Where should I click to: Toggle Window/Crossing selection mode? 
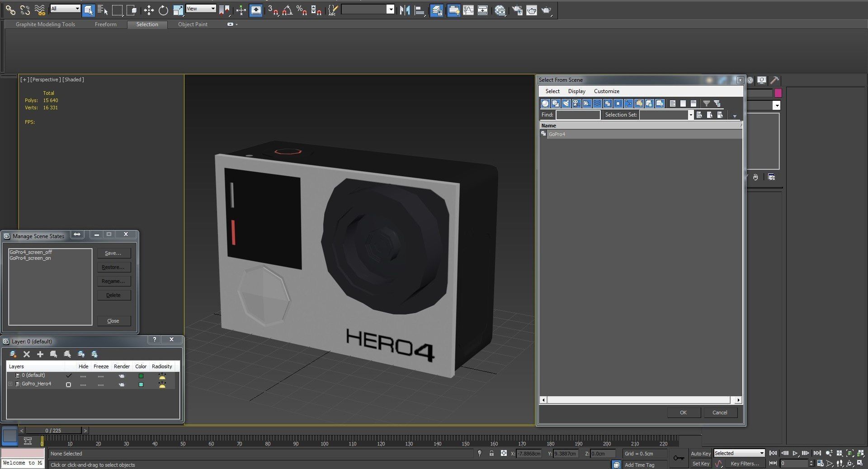pos(132,10)
